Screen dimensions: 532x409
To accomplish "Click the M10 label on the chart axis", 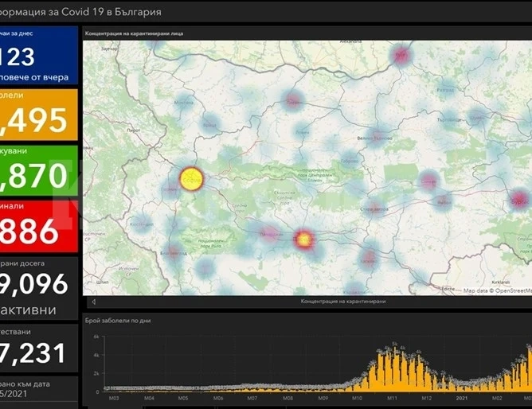I will click(x=357, y=399).
